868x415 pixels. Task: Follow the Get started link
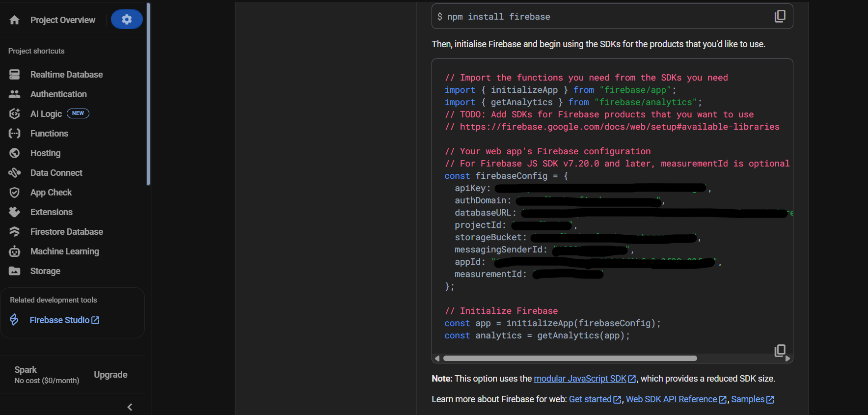pos(595,399)
